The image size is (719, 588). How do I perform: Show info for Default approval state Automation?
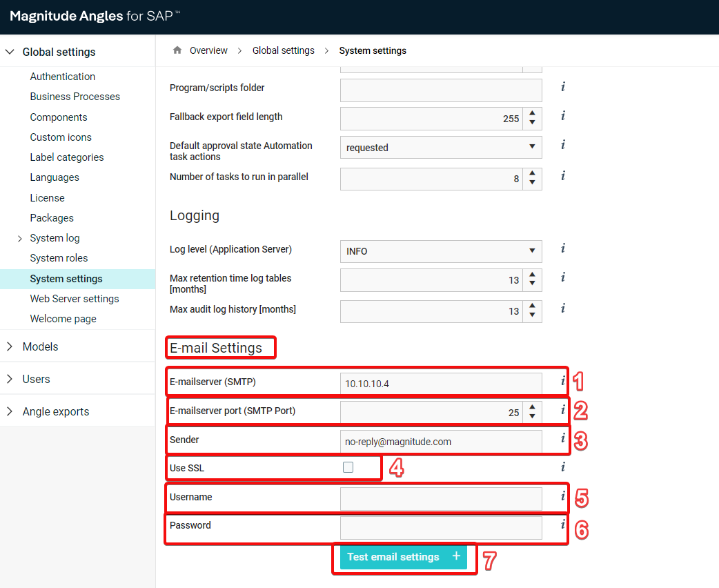tap(562, 145)
